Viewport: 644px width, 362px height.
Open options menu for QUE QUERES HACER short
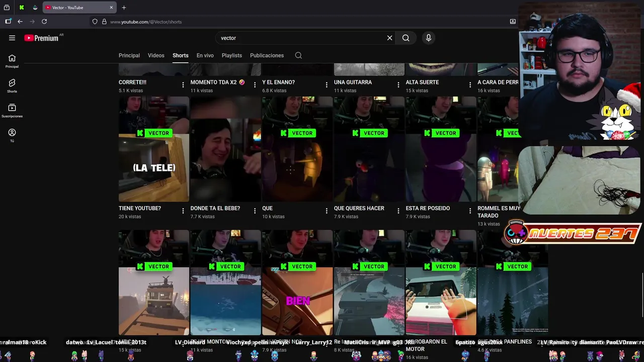pos(398,211)
